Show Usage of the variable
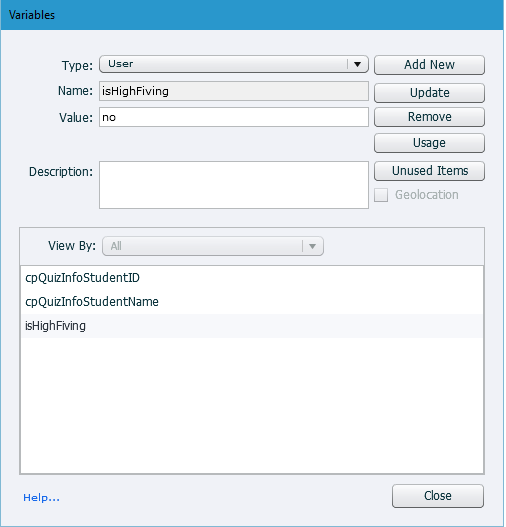Viewport: 506px width, 527px height. coord(429,143)
